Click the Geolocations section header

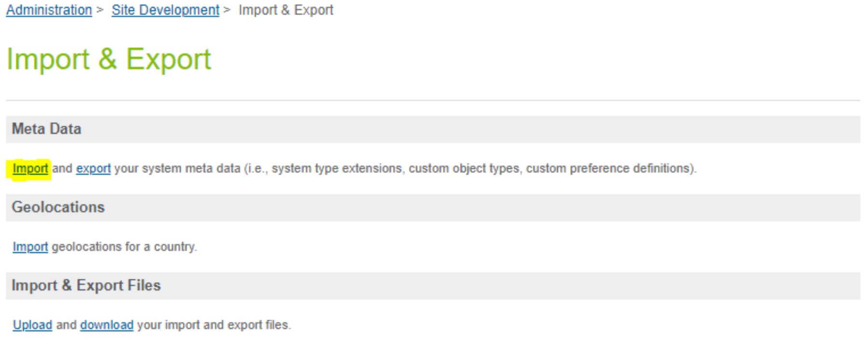click(59, 207)
